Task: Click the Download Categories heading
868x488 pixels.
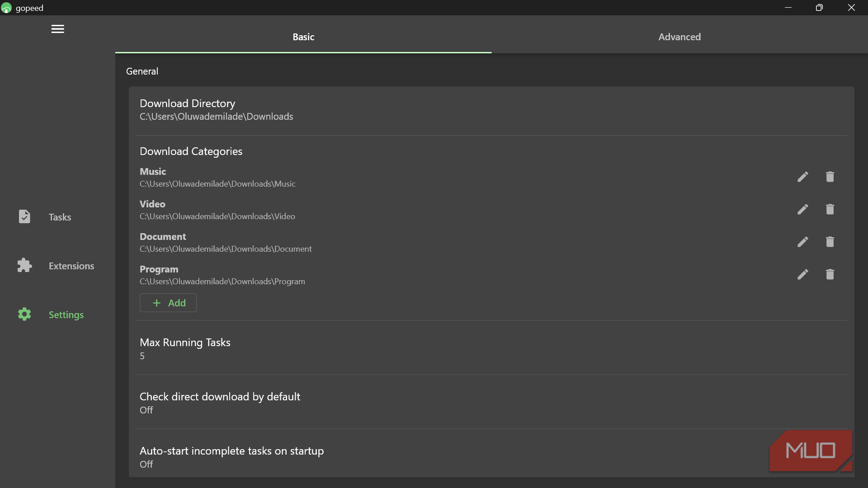Action: point(191,151)
